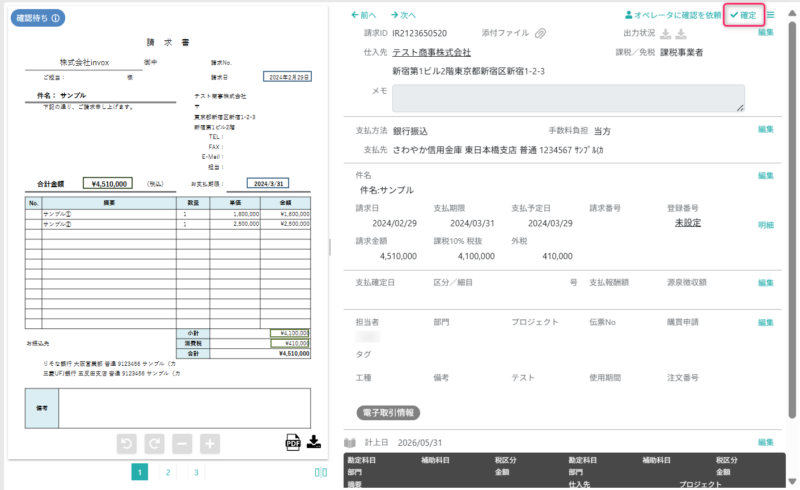This screenshot has width=800, height=490.
Task: Click highlighted total ¥4,510,000 at top of invoice
Action: 108,183
